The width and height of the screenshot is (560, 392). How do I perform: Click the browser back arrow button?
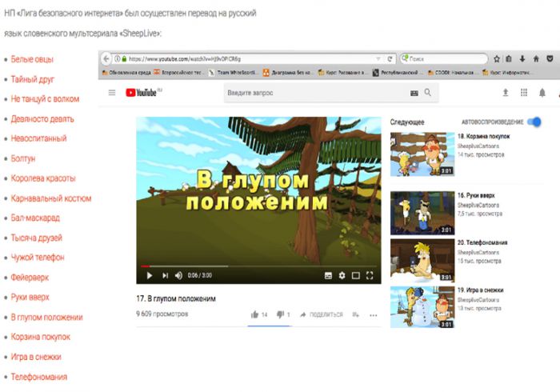pos(106,59)
